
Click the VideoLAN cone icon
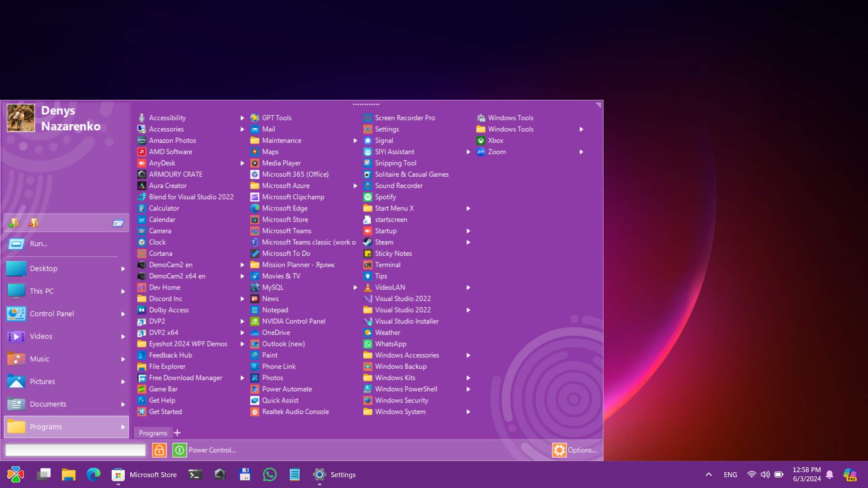[x=368, y=287]
